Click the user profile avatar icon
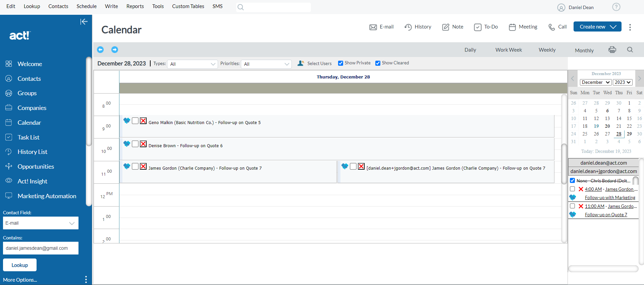This screenshot has height=285, width=644. (561, 7)
